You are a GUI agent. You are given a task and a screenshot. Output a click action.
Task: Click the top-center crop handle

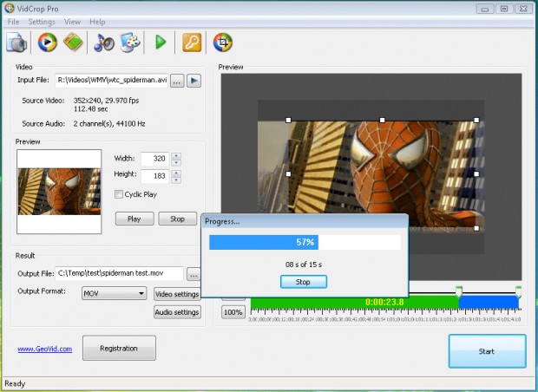click(x=382, y=120)
